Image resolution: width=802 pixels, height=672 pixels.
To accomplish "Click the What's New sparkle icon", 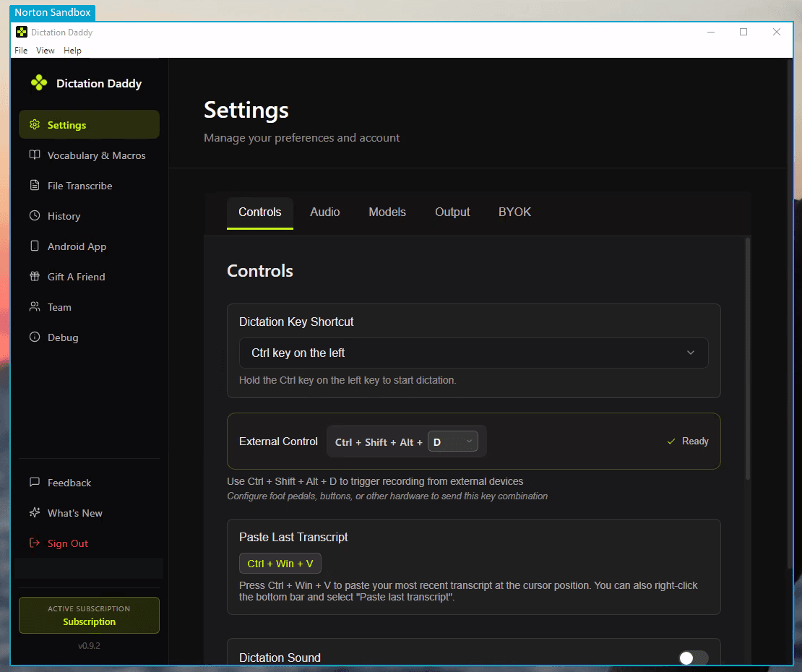I will [x=34, y=512].
